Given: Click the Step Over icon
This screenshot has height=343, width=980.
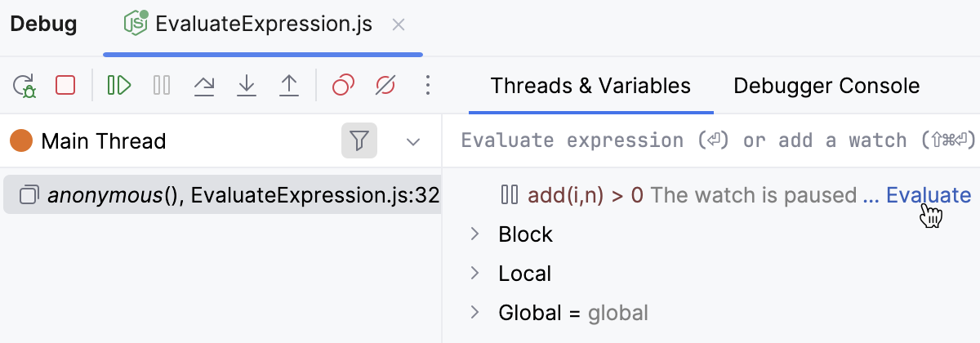Looking at the screenshot, I should coord(203,85).
